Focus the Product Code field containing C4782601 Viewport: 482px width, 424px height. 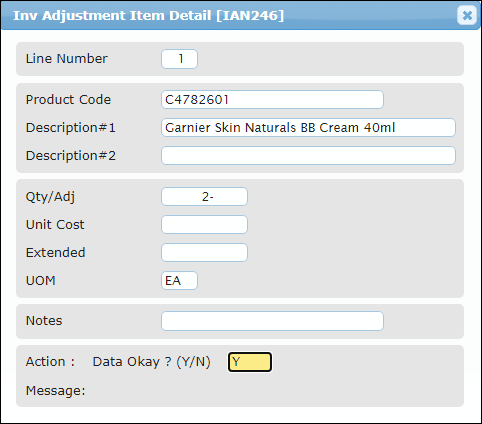click(x=272, y=99)
